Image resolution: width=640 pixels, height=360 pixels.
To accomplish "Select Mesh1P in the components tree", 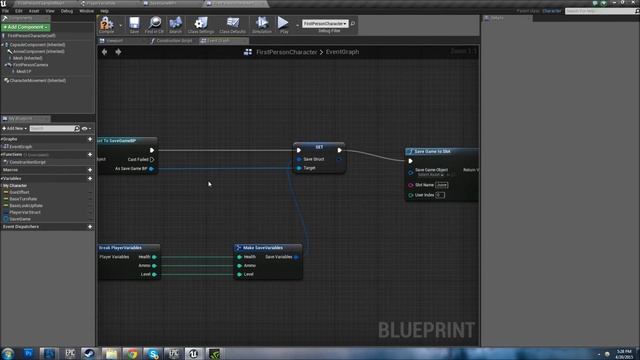I will 24,71.
